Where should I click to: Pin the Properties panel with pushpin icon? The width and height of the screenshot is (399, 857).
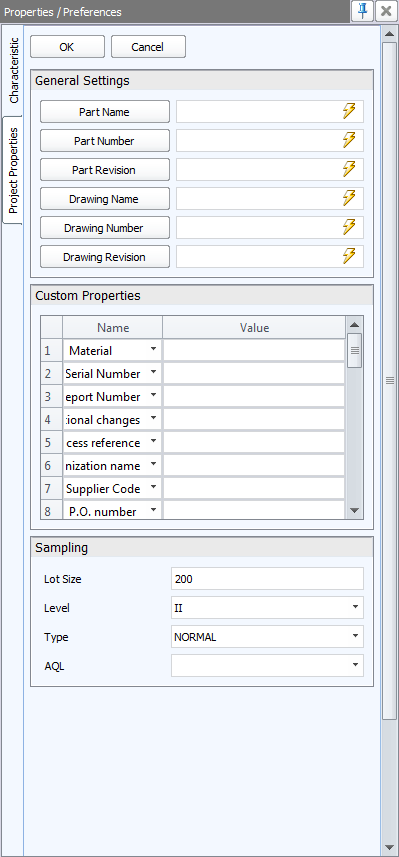pos(362,11)
